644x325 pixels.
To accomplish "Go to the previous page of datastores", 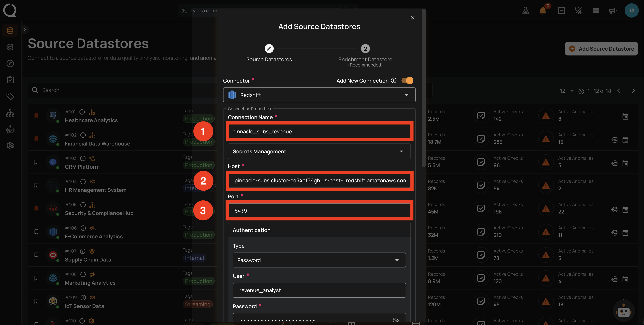I will [618, 91].
